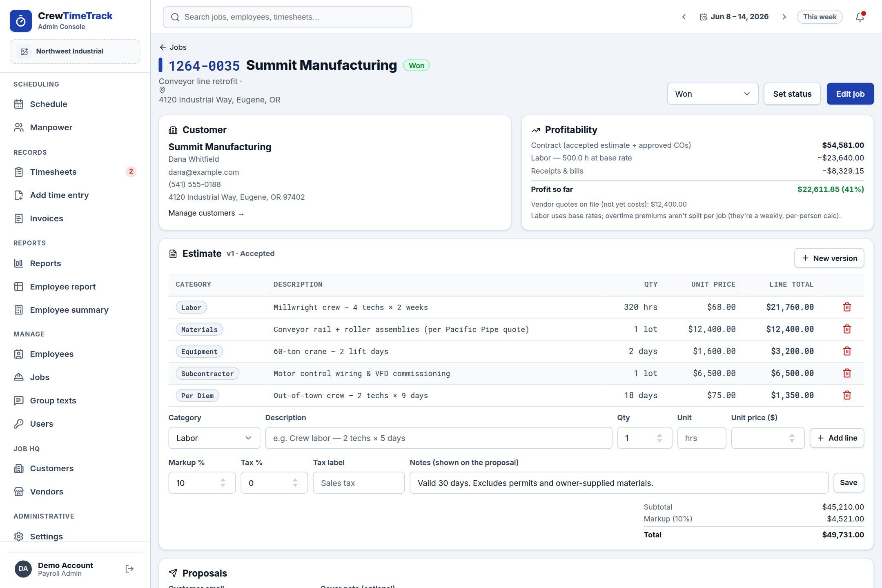Click the Settings gear icon
Image resolution: width=882 pixels, height=588 pixels.
pos(19,537)
